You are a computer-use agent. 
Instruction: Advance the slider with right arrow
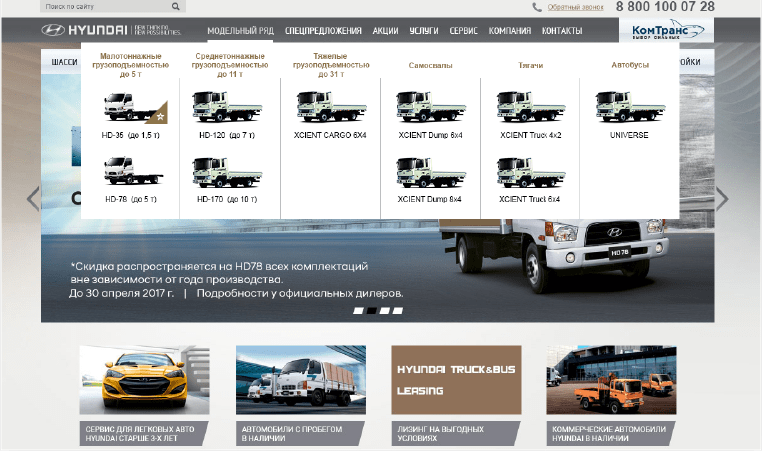click(722, 198)
